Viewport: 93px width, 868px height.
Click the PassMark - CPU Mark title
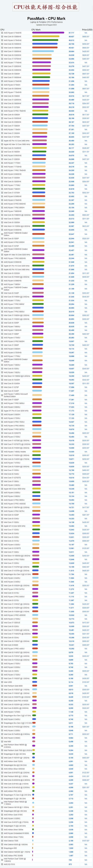click(x=46, y=19)
